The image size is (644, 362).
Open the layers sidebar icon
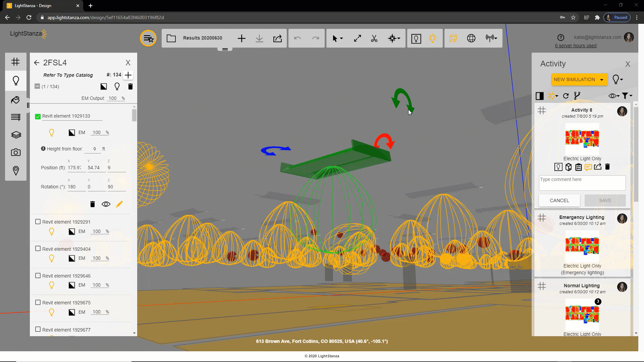[x=16, y=135]
